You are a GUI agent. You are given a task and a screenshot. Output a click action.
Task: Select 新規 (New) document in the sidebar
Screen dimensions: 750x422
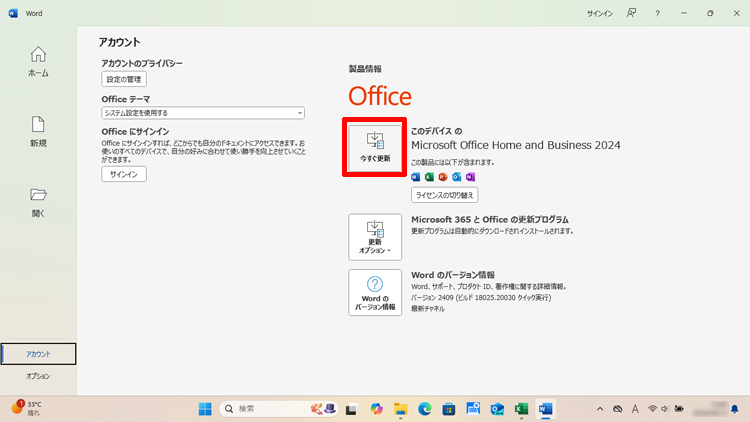38,131
